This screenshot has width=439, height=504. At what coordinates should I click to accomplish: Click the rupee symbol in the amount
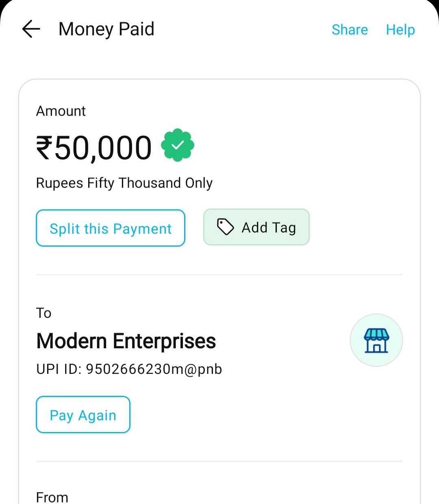click(x=44, y=148)
